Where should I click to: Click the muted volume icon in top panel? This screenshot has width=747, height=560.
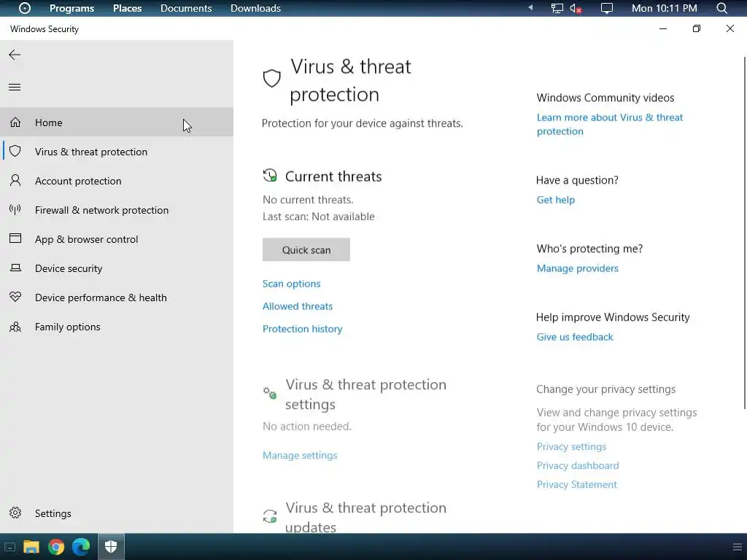click(x=576, y=9)
